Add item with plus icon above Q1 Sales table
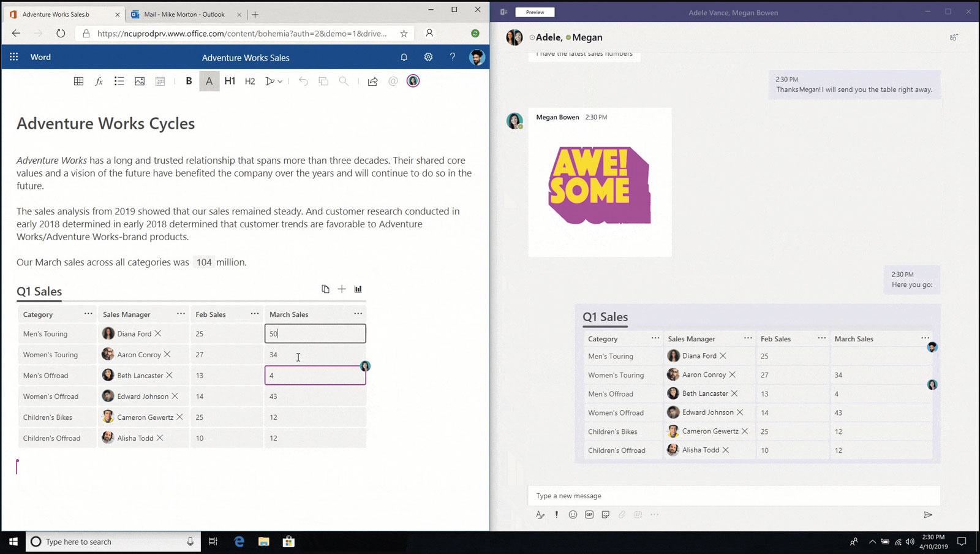This screenshot has width=980, height=554. pyautogui.click(x=342, y=289)
